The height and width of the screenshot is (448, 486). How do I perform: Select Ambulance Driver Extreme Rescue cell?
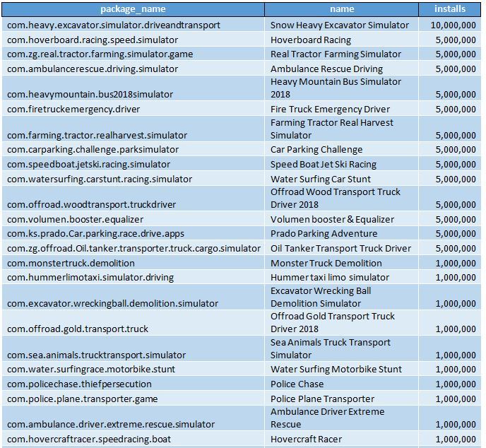(x=342, y=418)
